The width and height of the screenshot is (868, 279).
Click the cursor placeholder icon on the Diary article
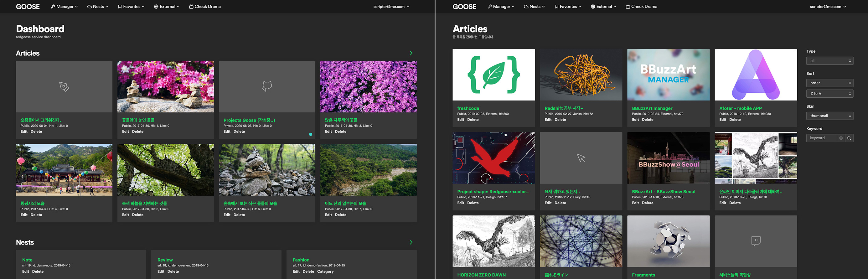pos(581,158)
